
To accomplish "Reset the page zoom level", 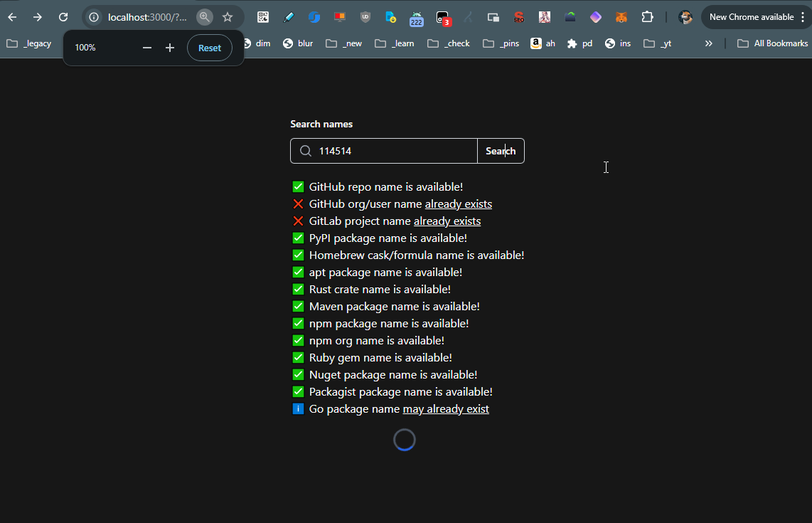I will (x=210, y=48).
